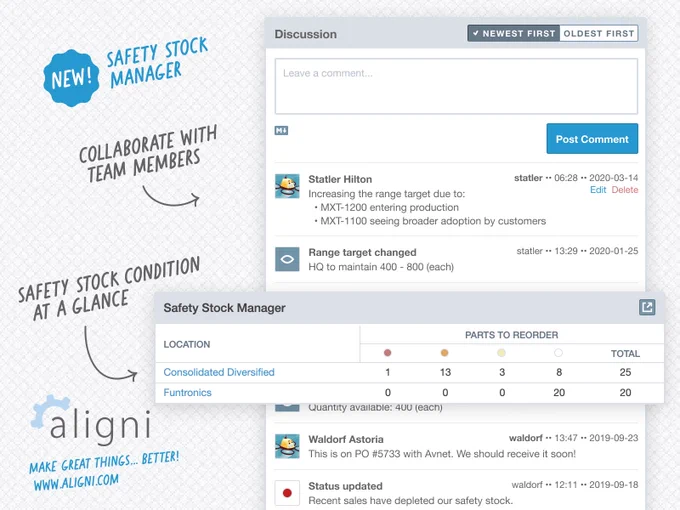The image size is (680, 510).
Task: Click the yellow status dot column header
Action: 502,353
